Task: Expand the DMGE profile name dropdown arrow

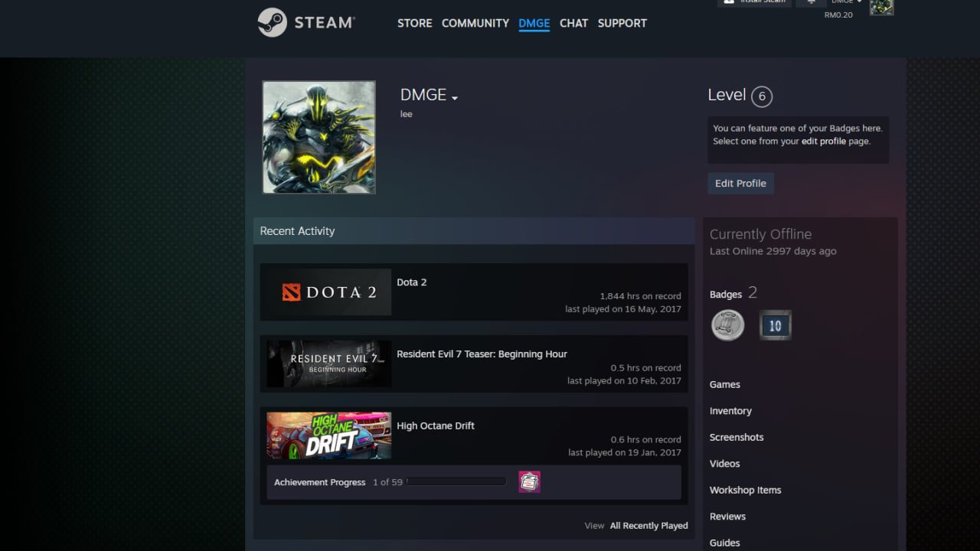Action: 455,98
